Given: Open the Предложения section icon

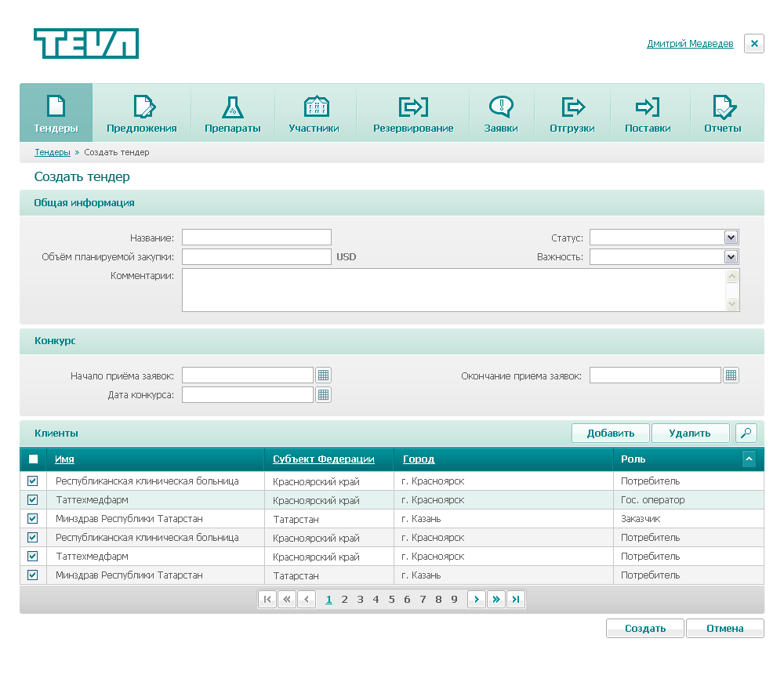Looking at the screenshot, I should [143, 107].
